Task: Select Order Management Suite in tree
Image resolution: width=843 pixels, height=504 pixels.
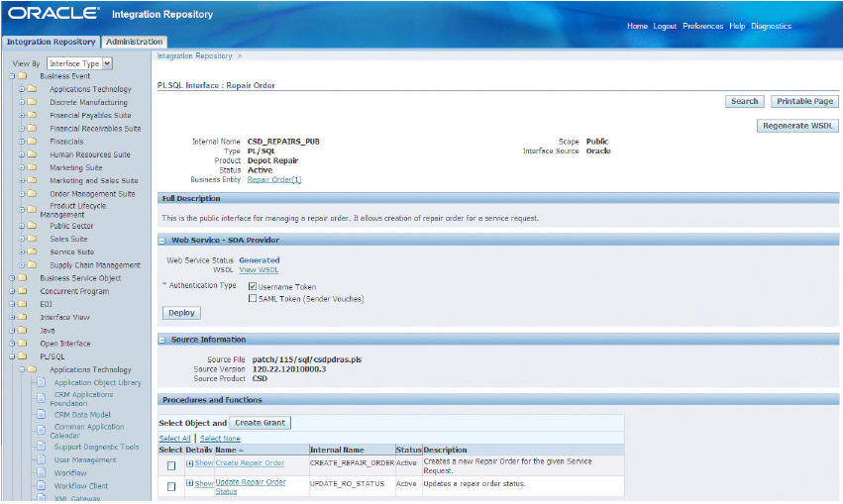Action: 92,193
